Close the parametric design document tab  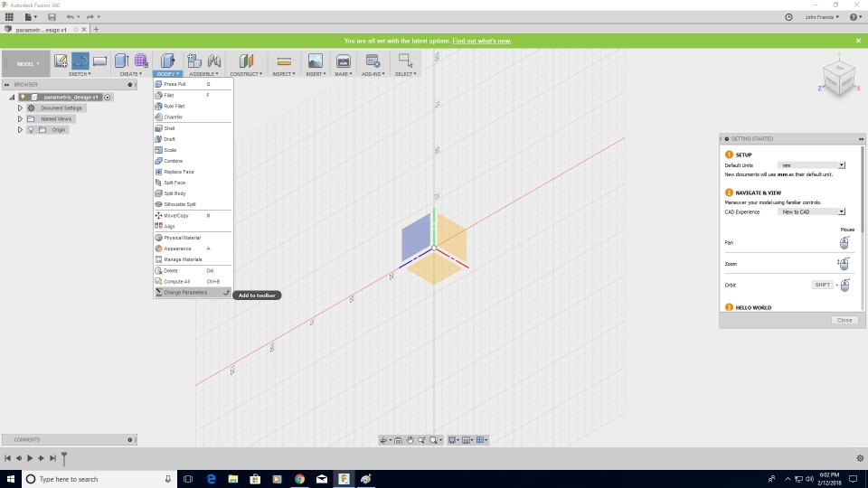84,30
